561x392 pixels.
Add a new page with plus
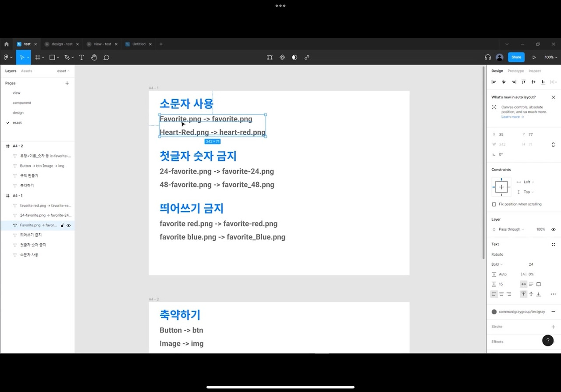(x=67, y=83)
